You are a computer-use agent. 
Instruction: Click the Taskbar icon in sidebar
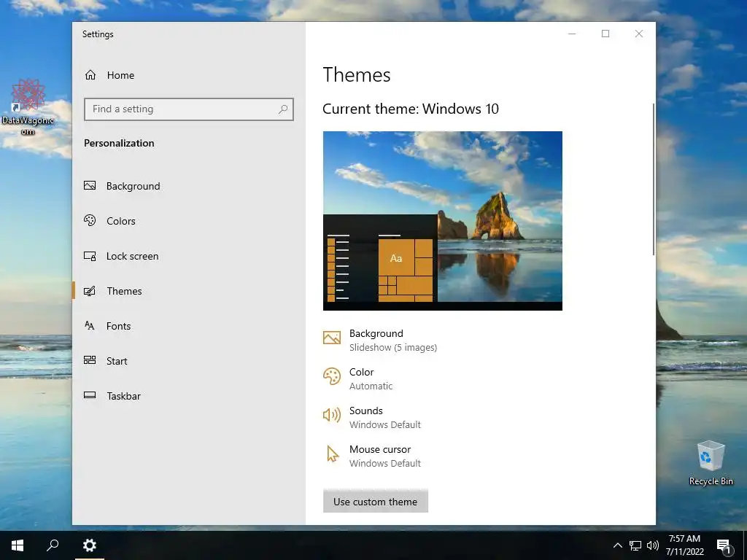tap(90, 394)
